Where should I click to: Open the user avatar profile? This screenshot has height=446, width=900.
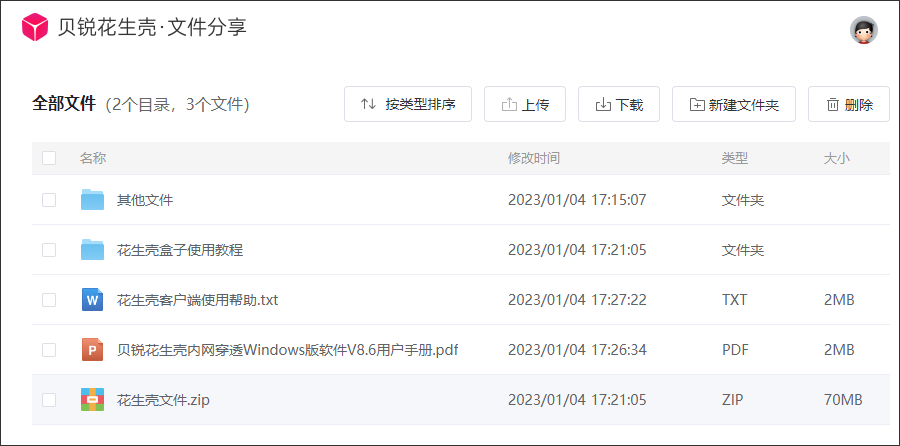863,30
